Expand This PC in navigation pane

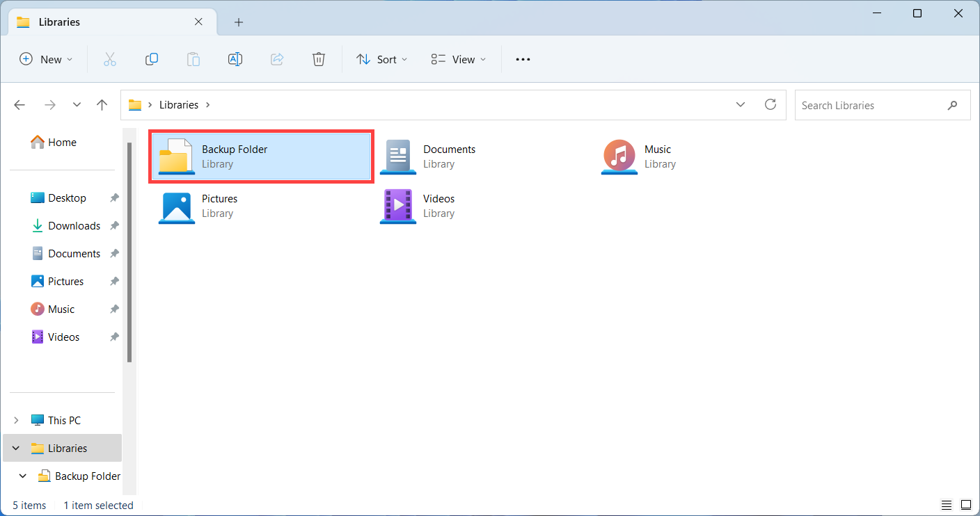pyautogui.click(x=17, y=421)
